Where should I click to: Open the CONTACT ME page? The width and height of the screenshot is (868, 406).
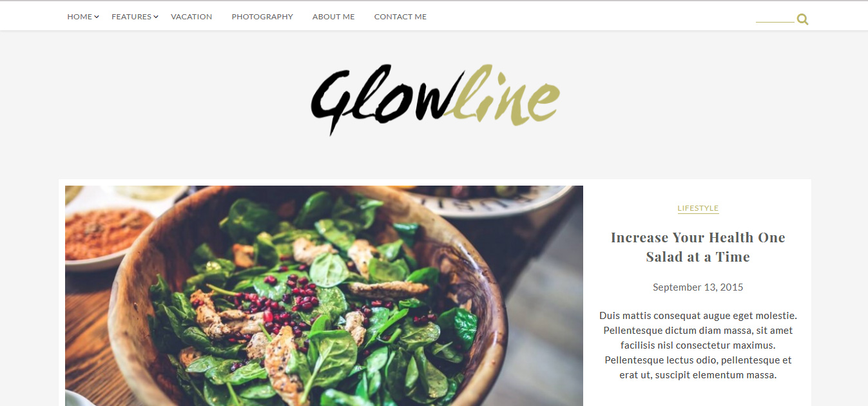(400, 17)
